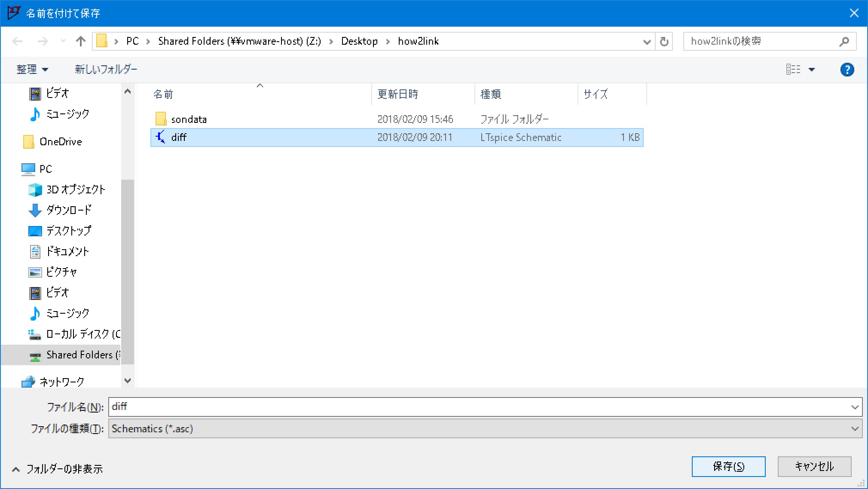868x489 pixels.
Task: Click the 1 KB size cell
Action: click(630, 138)
